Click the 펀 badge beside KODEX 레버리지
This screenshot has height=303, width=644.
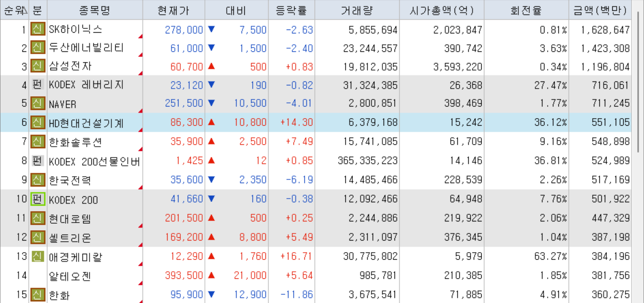coord(37,85)
